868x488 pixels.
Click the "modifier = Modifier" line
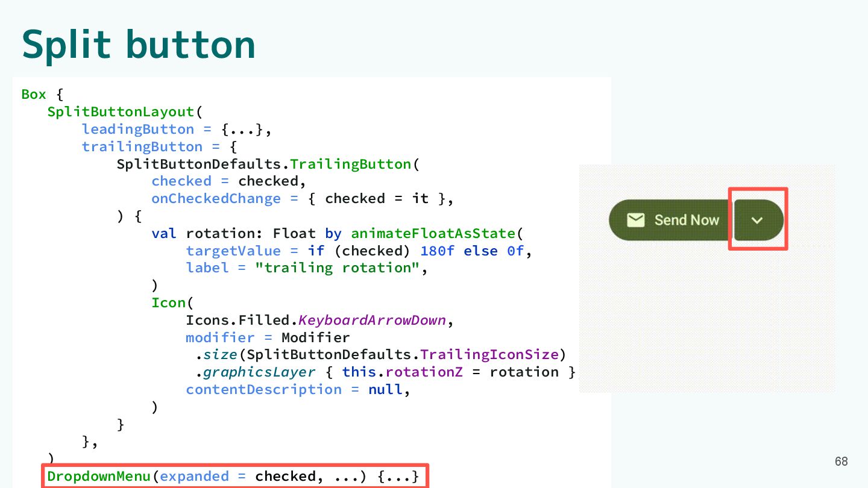click(x=268, y=337)
